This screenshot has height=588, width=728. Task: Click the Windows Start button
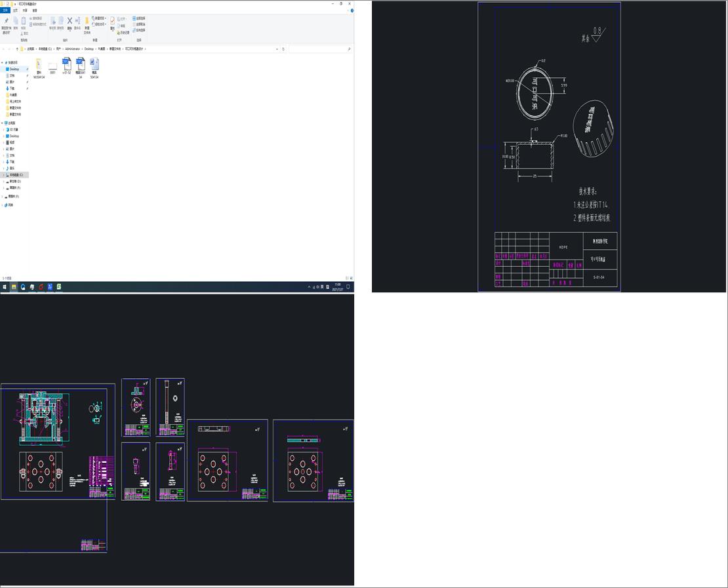pyautogui.click(x=5, y=287)
